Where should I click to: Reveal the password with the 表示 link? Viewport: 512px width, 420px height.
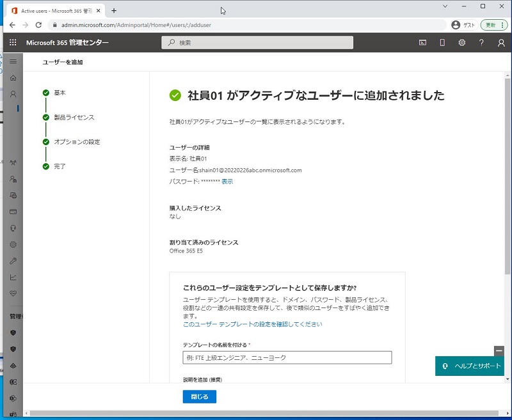pyautogui.click(x=227, y=182)
